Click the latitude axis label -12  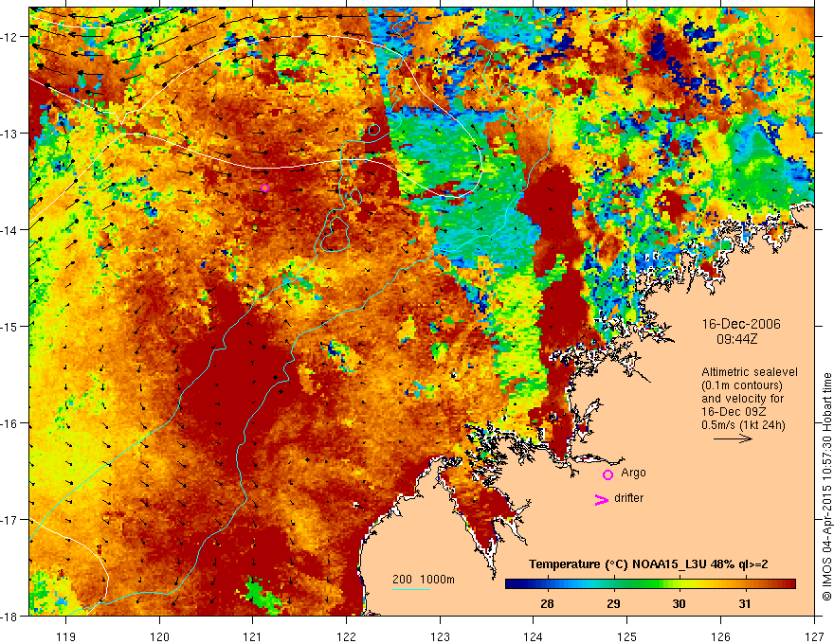tap(9, 37)
